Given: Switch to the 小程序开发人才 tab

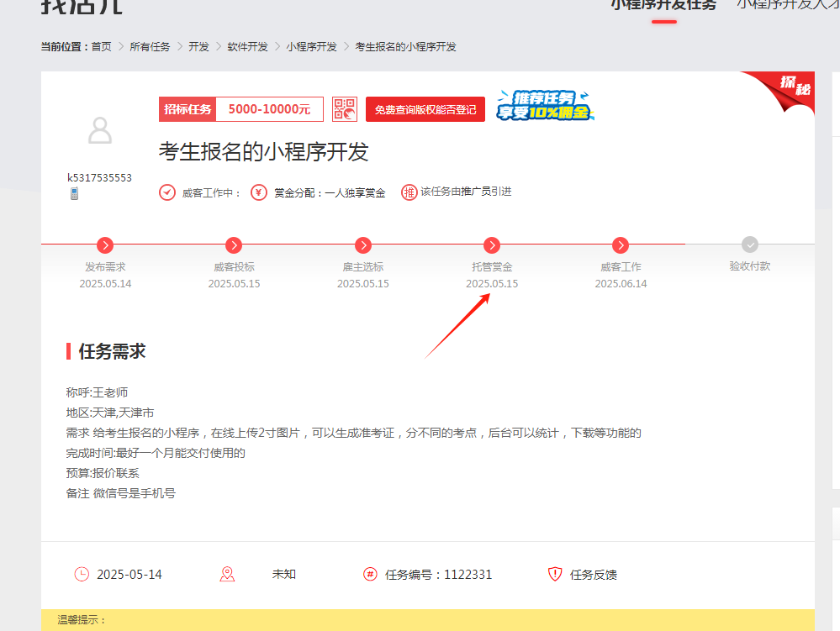Looking at the screenshot, I should pyautogui.click(x=789, y=5).
